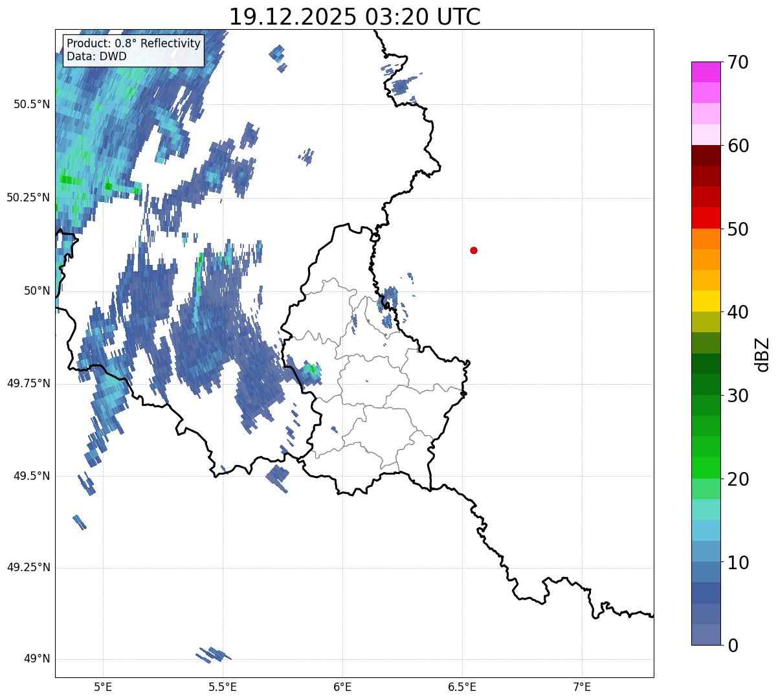This screenshot has width=778, height=700.
Task: Pick the olive colorbar segment below 40
Action: (x=706, y=322)
